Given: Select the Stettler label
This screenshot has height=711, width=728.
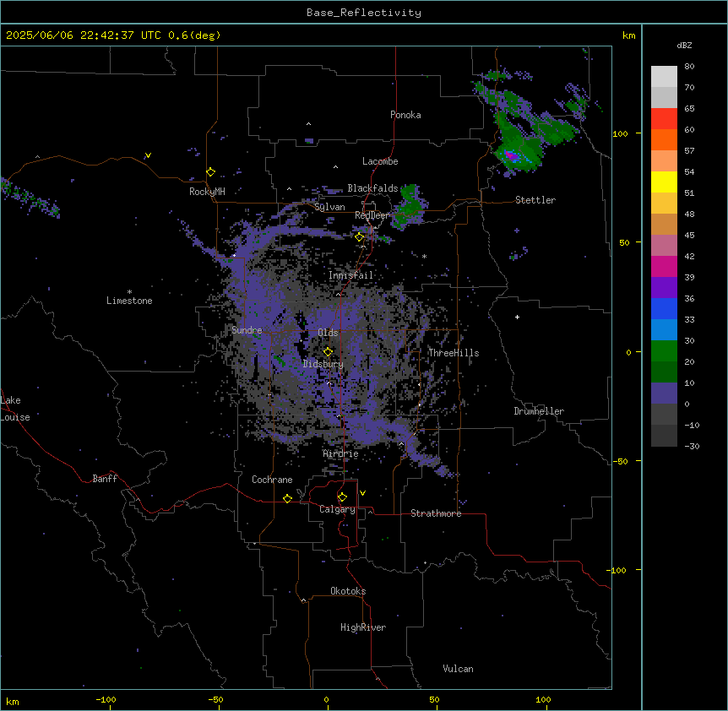Looking at the screenshot, I should click(x=535, y=200).
